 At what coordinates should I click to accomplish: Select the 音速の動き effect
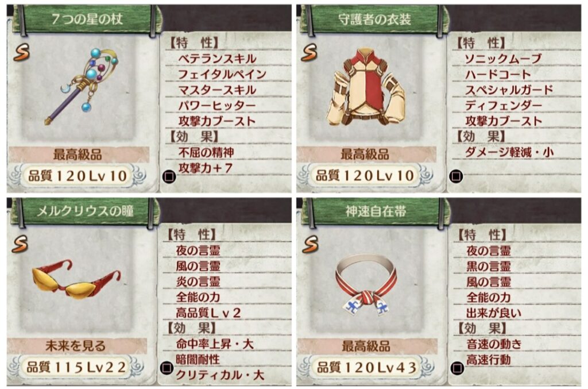494,344
